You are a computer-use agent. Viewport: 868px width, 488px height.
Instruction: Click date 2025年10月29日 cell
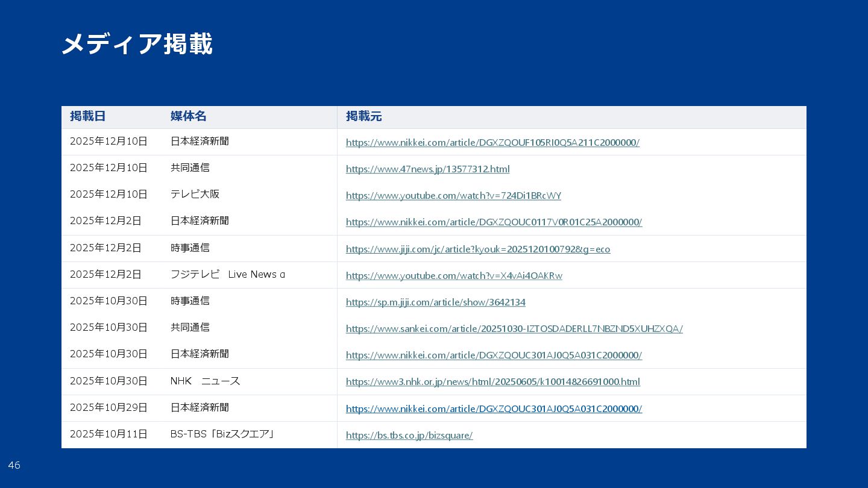point(108,407)
